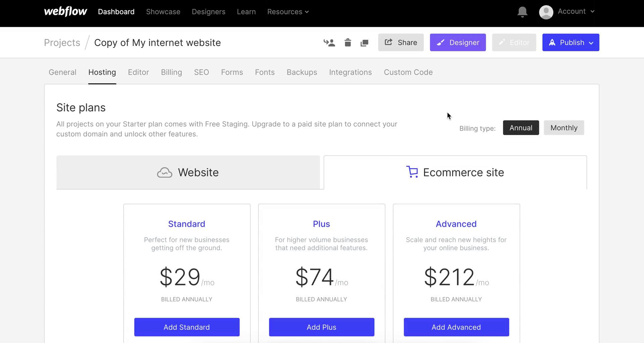The image size is (644, 343).
Task: Click 'For higher volume businesses' description
Action: [321, 244]
